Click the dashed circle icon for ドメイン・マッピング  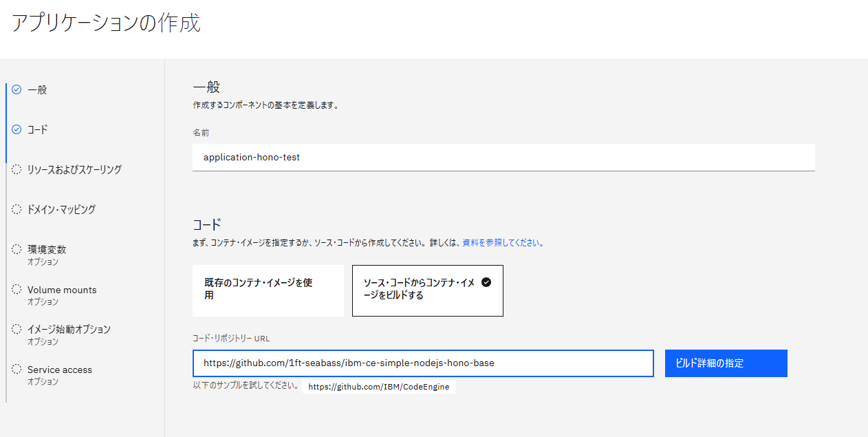coord(17,209)
